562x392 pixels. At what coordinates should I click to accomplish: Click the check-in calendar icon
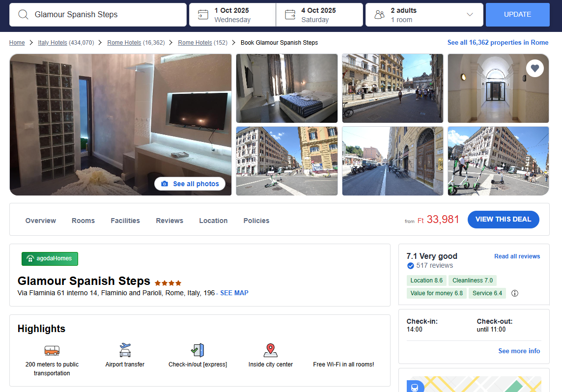[x=203, y=15]
